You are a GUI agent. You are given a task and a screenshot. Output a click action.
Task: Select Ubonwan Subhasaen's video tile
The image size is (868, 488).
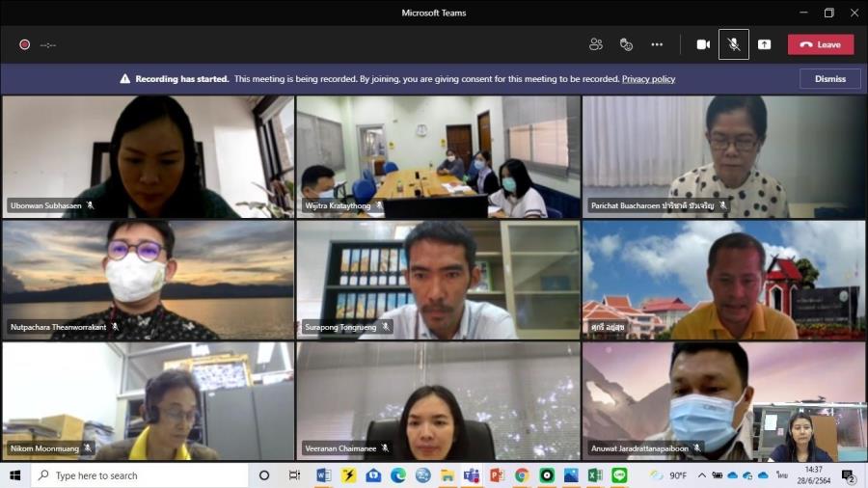[149, 156]
